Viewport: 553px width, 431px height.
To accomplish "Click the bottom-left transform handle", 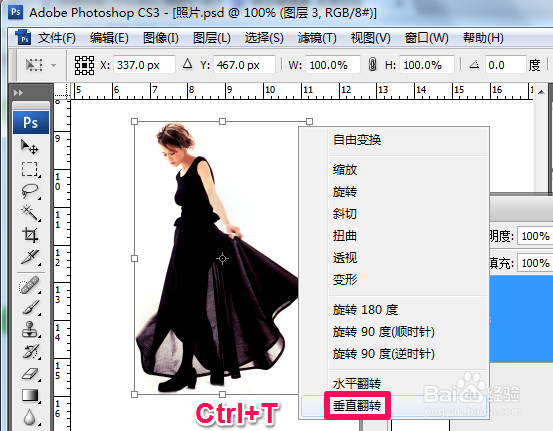I will click(x=134, y=394).
